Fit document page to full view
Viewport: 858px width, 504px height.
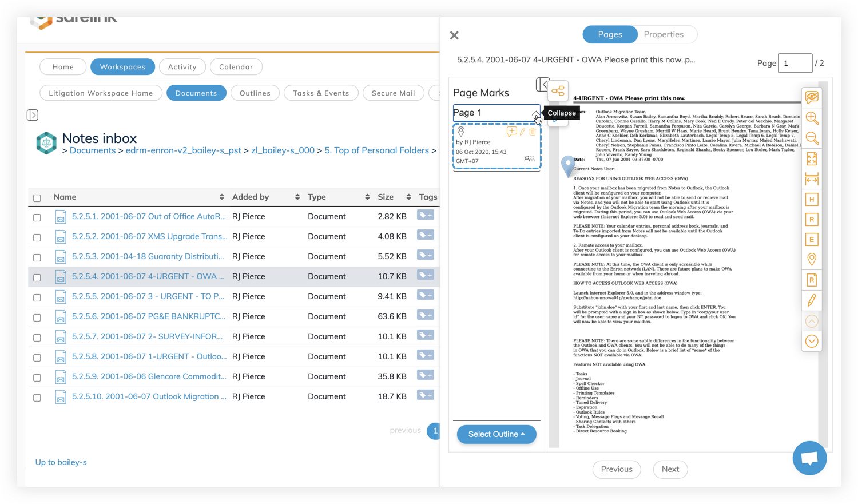coord(812,158)
